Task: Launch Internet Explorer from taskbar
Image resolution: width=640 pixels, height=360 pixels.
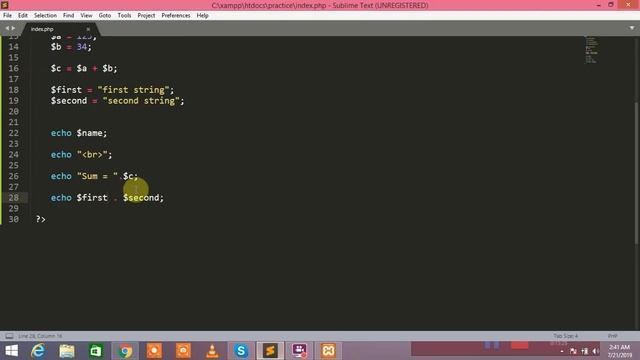Action: (x=38, y=351)
